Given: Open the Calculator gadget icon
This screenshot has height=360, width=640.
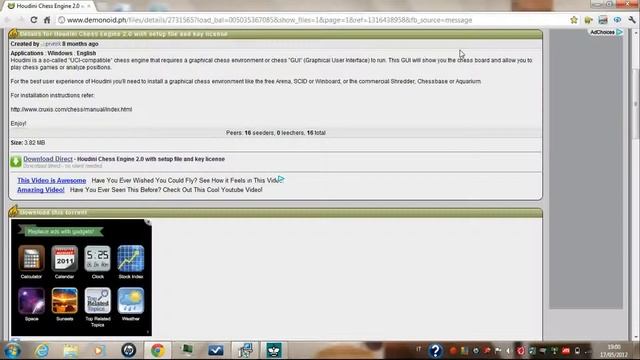Looking at the screenshot, I should point(31,258).
